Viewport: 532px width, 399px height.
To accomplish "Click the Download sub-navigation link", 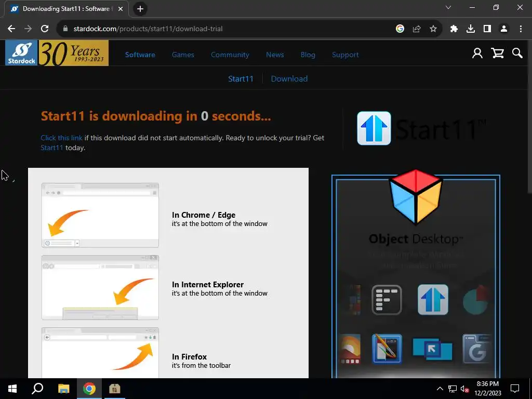I will coord(289,79).
